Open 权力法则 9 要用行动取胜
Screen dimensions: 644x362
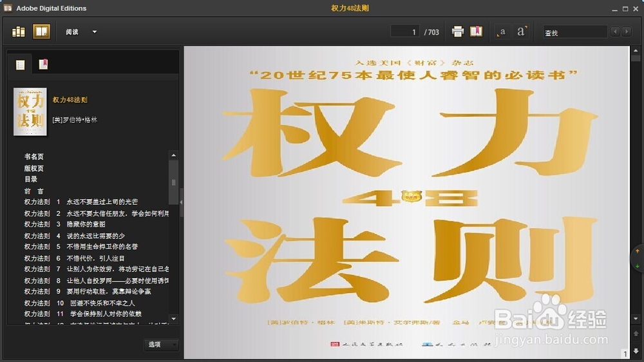pyautogui.click(x=88, y=291)
